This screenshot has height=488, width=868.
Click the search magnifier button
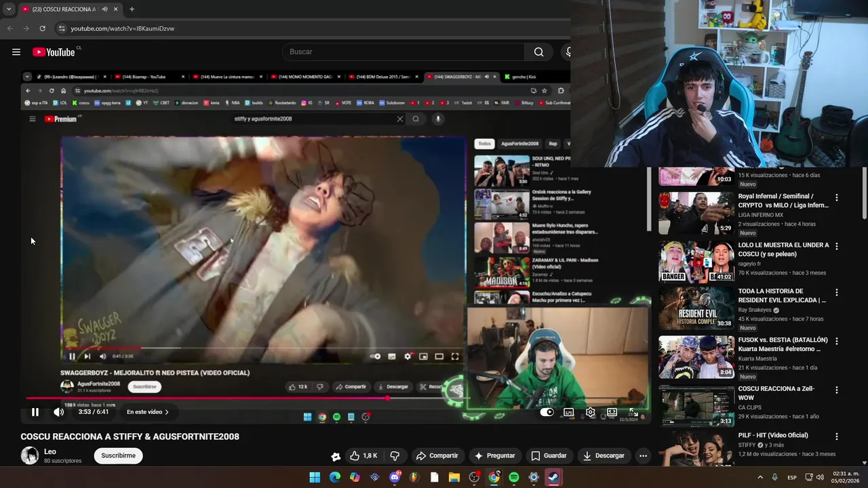(x=538, y=52)
